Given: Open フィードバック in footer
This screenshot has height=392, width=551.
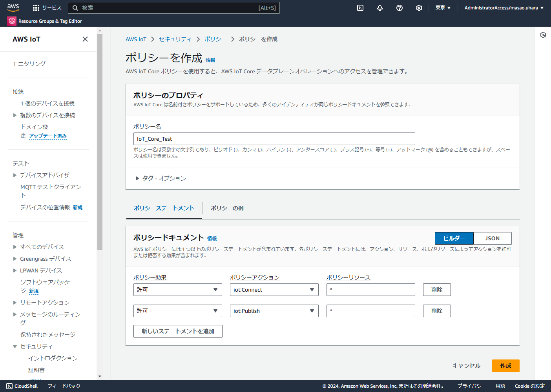Looking at the screenshot, I should pyautogui.click(x=64, y=386).
